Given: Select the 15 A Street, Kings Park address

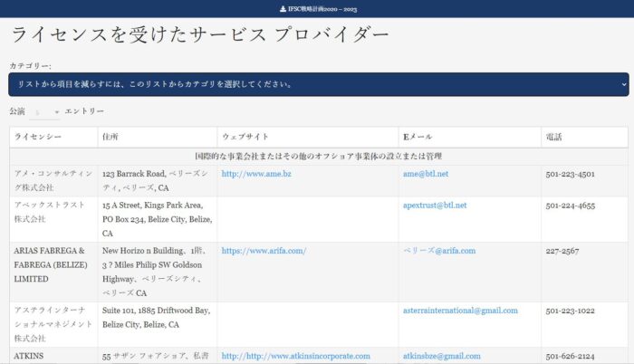Looking at the screenshot, I should point(158,219).
